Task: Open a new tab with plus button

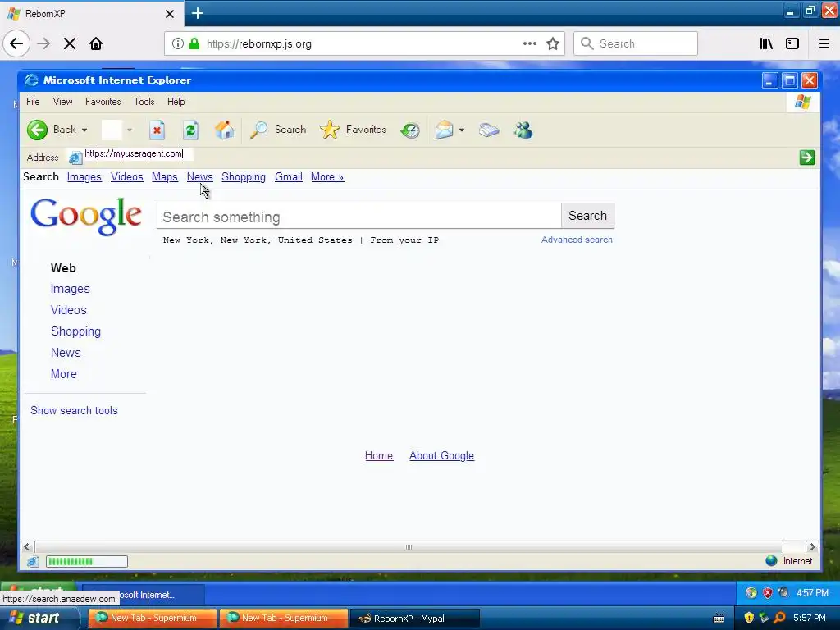Action: 198,13
